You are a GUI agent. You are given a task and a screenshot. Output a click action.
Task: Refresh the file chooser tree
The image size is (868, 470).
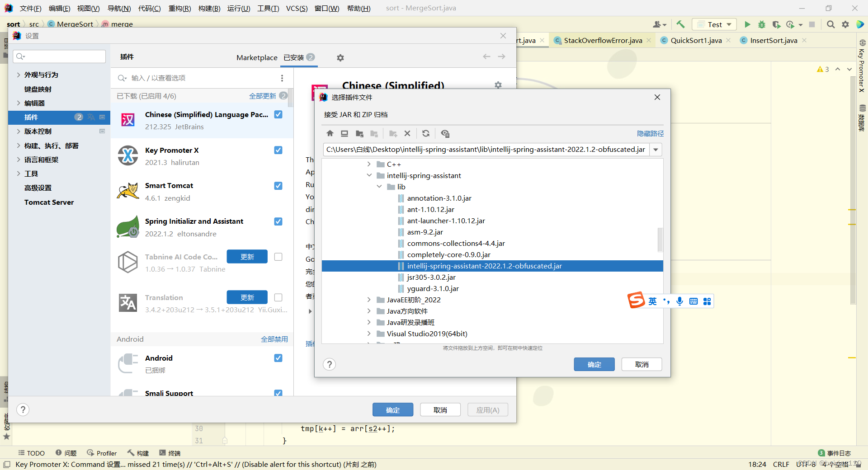(426, 133)
